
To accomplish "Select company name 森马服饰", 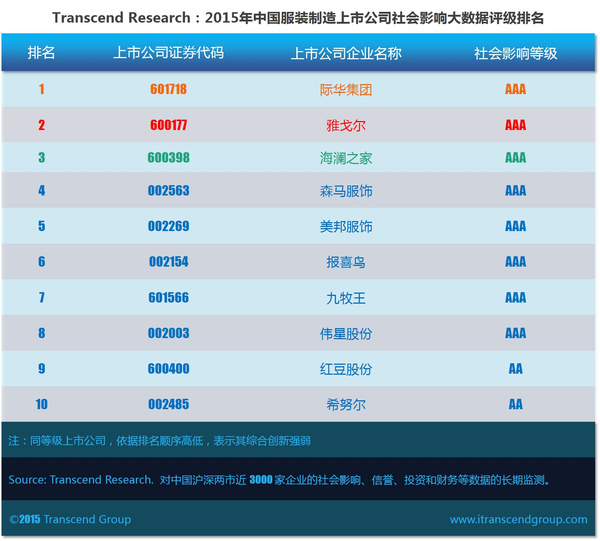I will [346, 191].
